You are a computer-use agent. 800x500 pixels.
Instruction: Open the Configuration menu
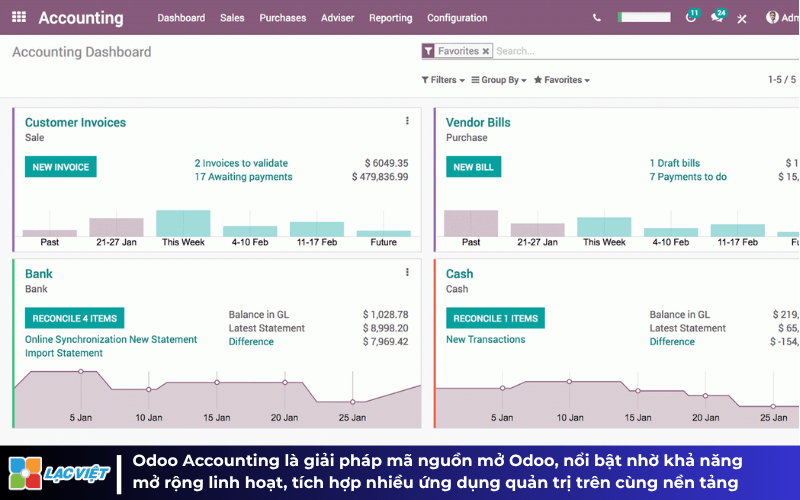[x=457, y=18]
